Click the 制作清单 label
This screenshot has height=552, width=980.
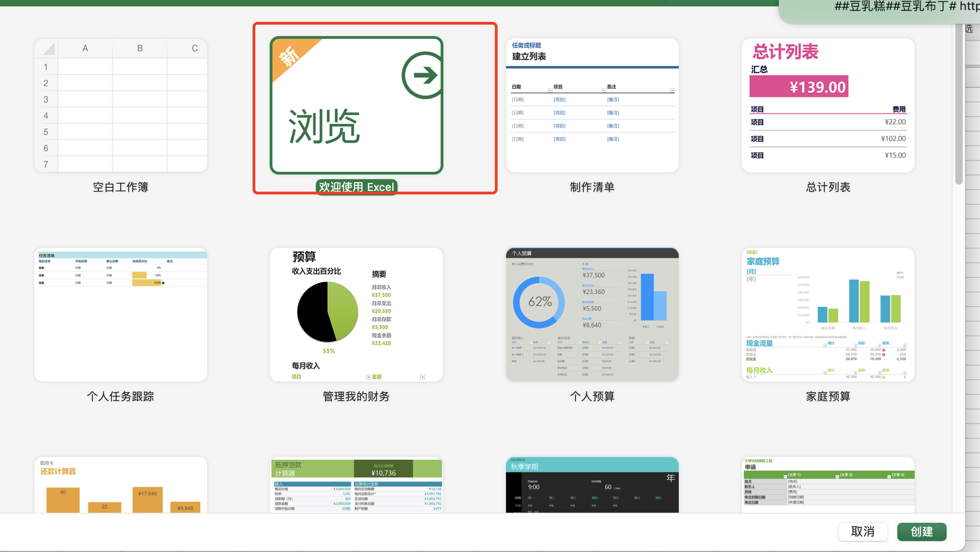592,187
